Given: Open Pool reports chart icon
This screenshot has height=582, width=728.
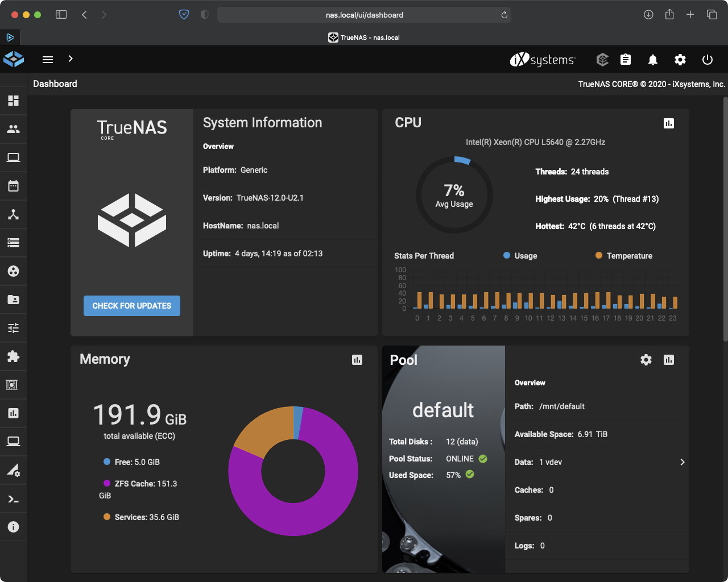Looking at the screenshot, I should (x=669, y=360).
